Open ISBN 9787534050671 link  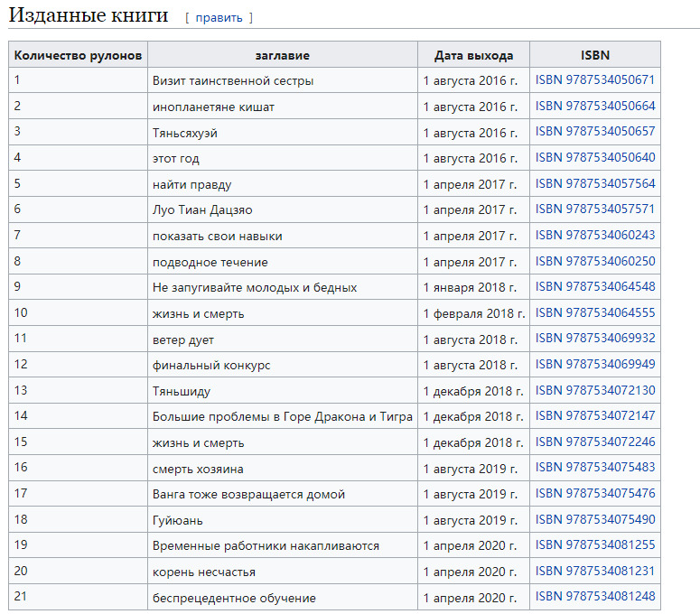pyautogui.click(x=594, y=80)
